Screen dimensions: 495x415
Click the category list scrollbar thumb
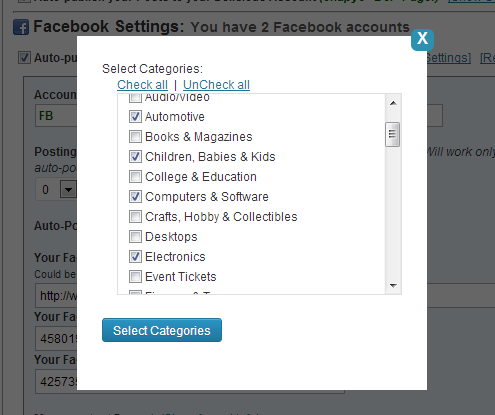click(393, 134)
